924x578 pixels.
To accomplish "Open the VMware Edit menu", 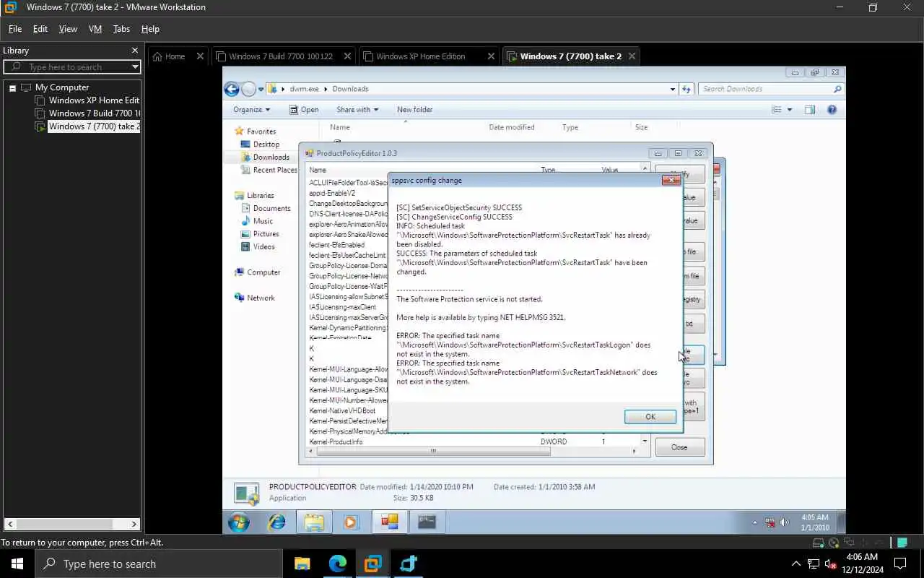I will point(40,29).
